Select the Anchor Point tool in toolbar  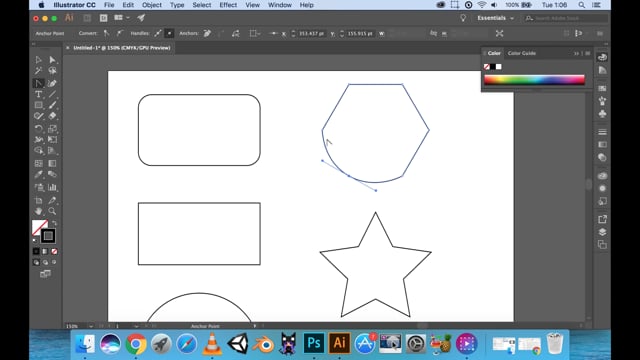[38, 84]
